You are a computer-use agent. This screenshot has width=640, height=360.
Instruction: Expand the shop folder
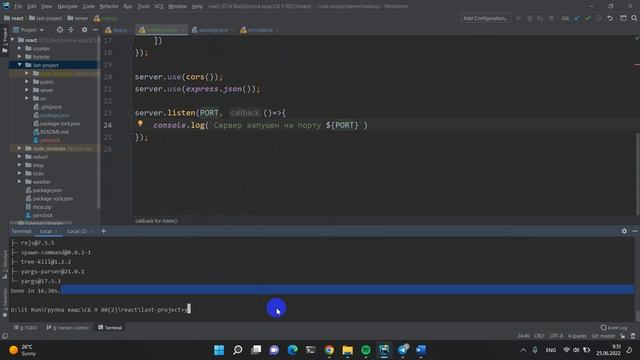(19, 165)
